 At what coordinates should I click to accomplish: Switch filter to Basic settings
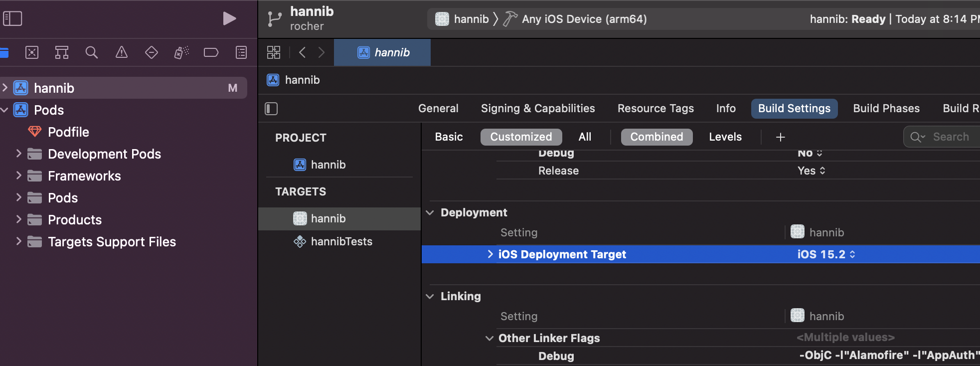(449, 137)
